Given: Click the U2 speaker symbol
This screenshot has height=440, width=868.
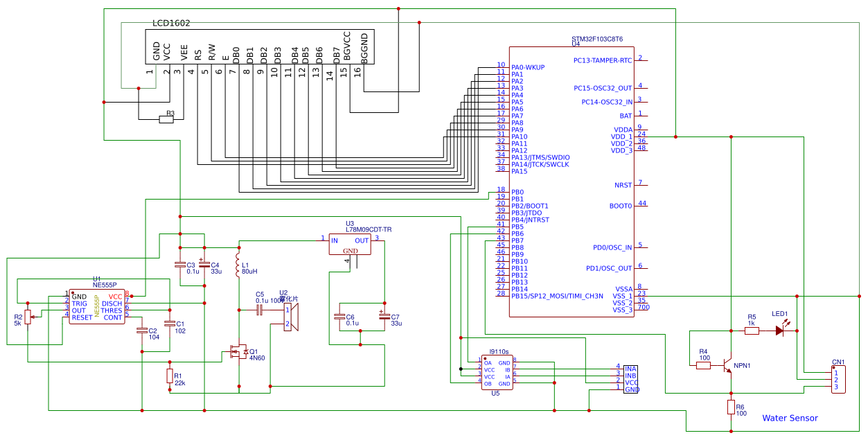Looking at the screenshot, I should [x=292, y=317].
